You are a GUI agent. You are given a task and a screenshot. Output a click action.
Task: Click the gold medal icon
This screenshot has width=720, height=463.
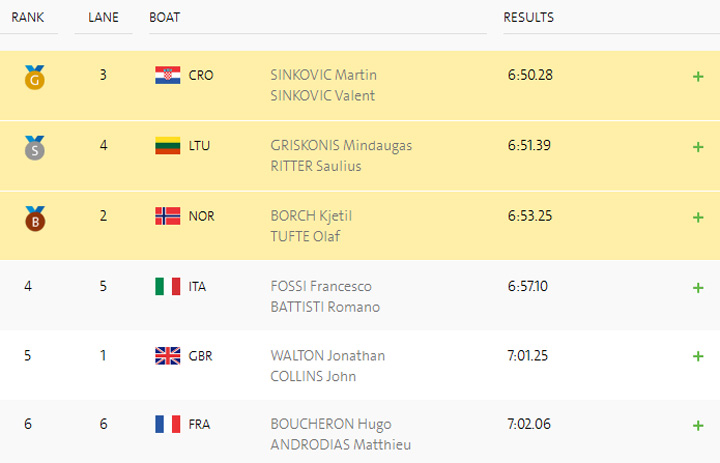[34, 77]
